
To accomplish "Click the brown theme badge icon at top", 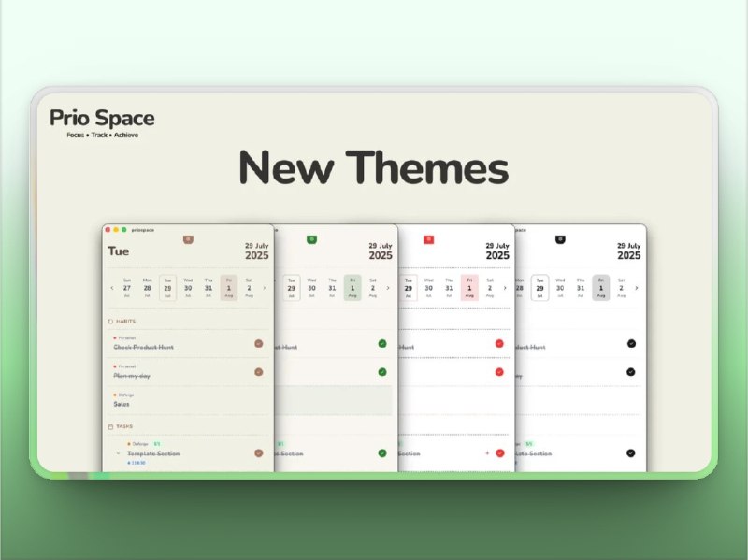I will tap(189, 239).
